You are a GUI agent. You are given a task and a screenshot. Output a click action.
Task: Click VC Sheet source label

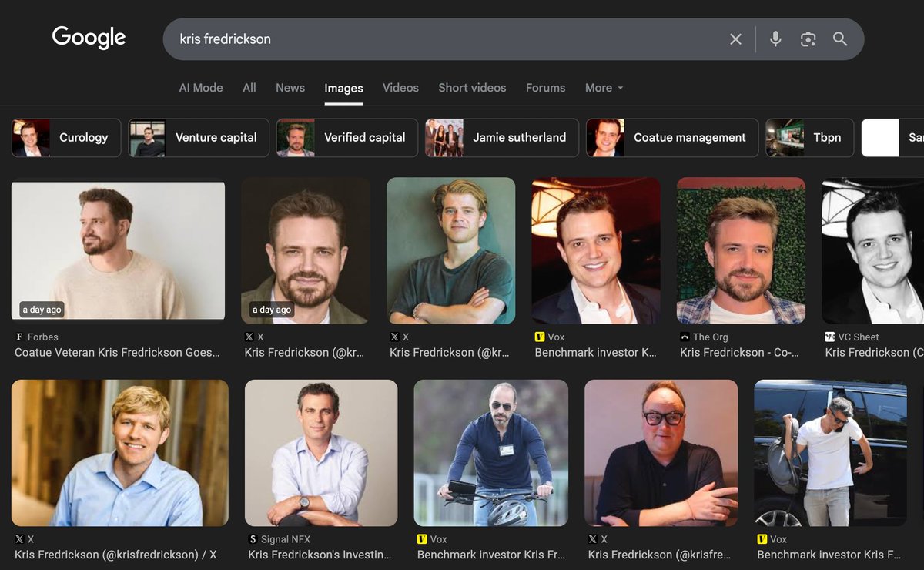(x=859, y=337)
